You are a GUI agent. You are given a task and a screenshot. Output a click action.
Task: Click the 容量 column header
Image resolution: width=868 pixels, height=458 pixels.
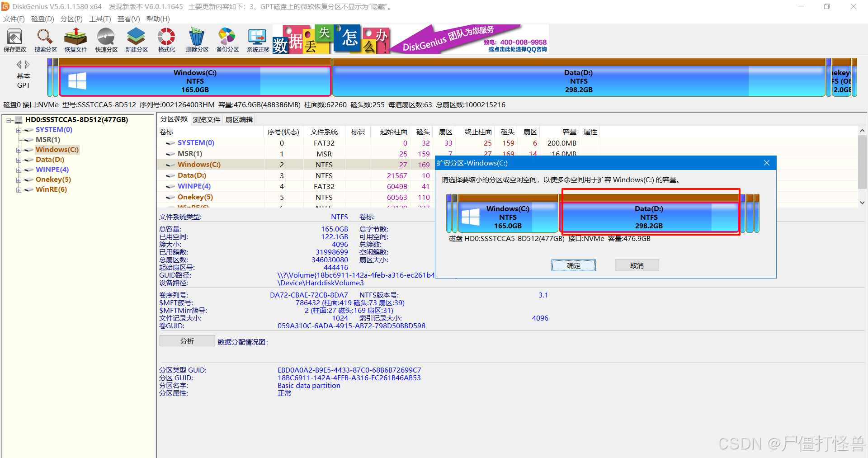tap(560, 132)
